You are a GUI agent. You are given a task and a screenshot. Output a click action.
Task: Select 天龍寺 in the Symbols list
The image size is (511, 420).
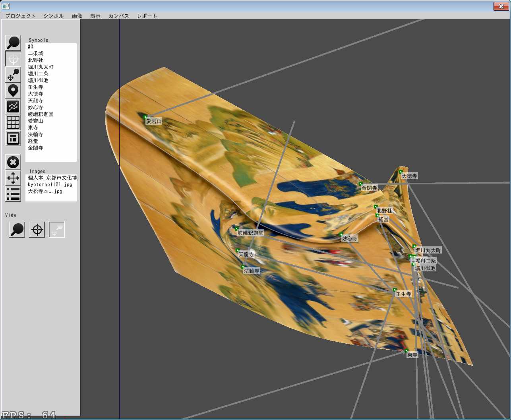pyautogui.click(x=51, y=101)
